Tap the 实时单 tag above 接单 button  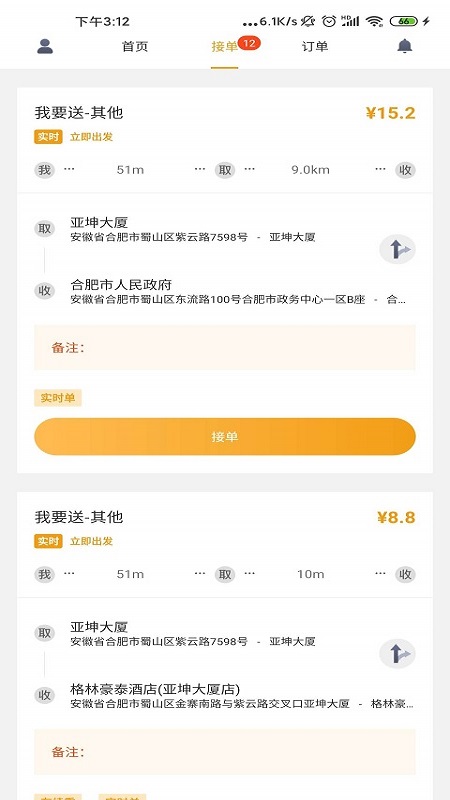58,398
